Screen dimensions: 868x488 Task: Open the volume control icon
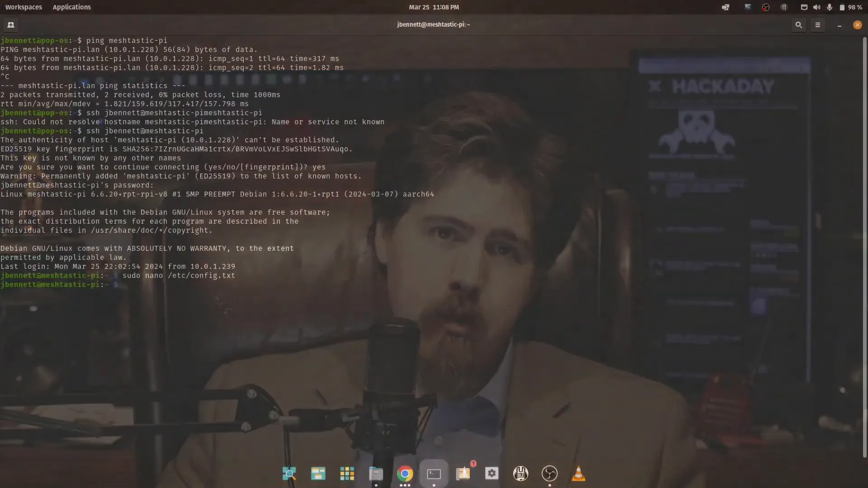pos(816,7)
